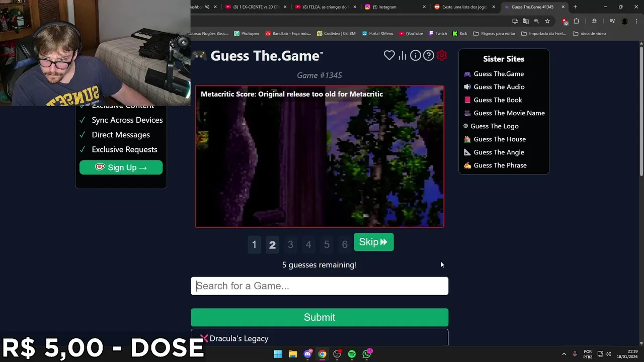
Task: Close the Instagram tab
Action: pos(424,7)
